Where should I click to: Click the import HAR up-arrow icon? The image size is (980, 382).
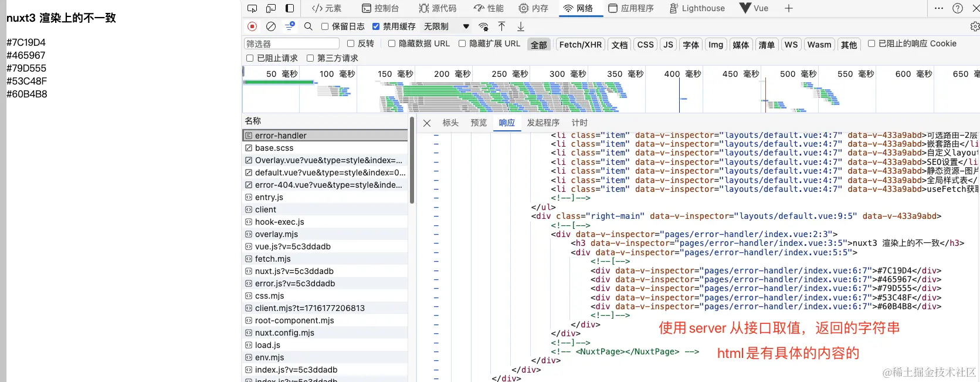pyautogui.click(x=502, y=26)
